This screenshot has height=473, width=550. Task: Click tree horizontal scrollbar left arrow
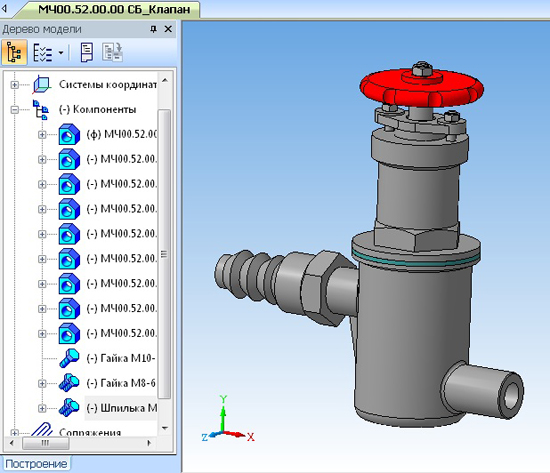(x=12, y=443)
